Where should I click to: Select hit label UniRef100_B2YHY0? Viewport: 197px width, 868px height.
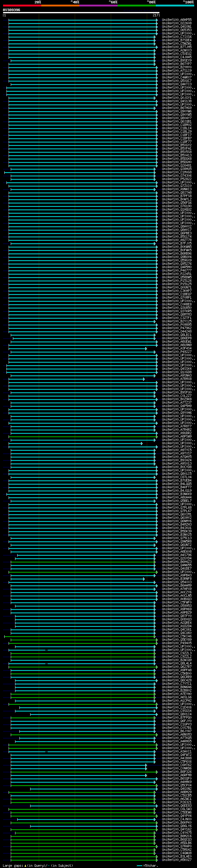[177, 67]
